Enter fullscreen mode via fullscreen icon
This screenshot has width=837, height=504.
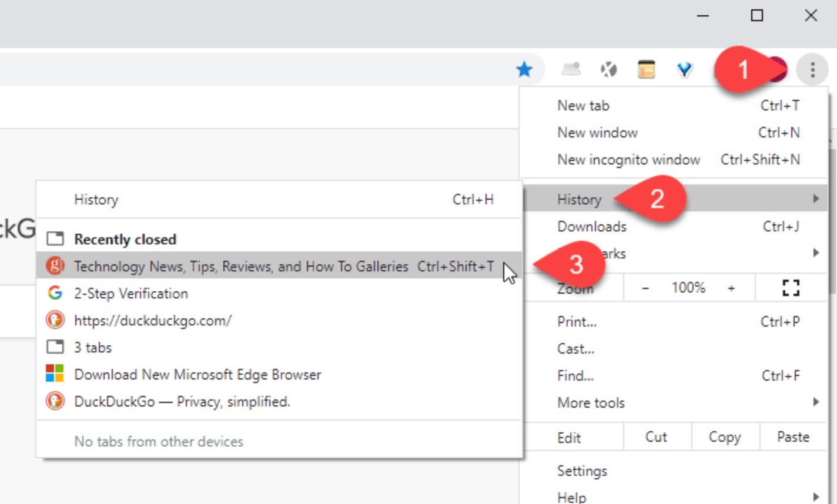tap(791, 288)
